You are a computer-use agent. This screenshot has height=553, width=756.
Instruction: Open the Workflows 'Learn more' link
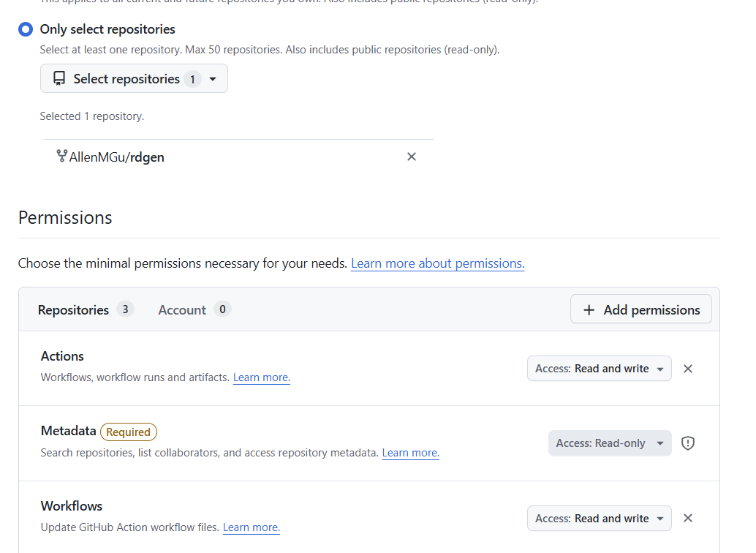pos(252,527)
